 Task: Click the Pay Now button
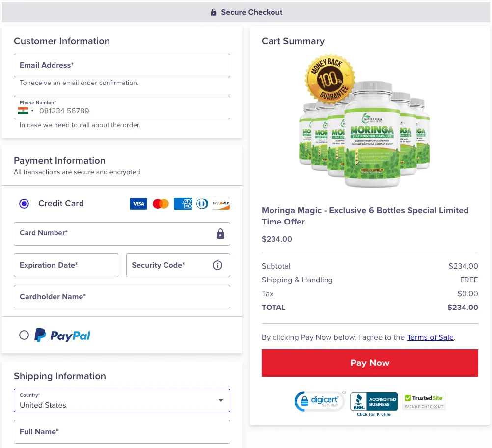point(370,363)
